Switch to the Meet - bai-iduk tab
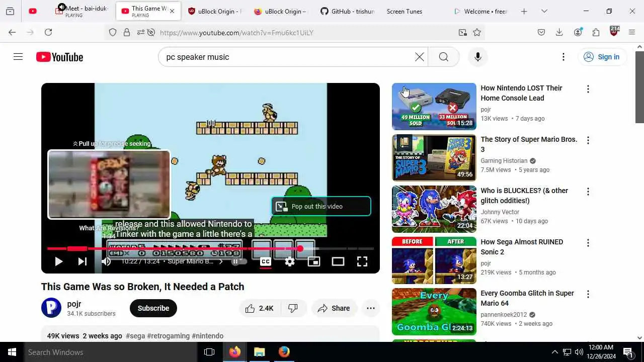 point(82,11)
